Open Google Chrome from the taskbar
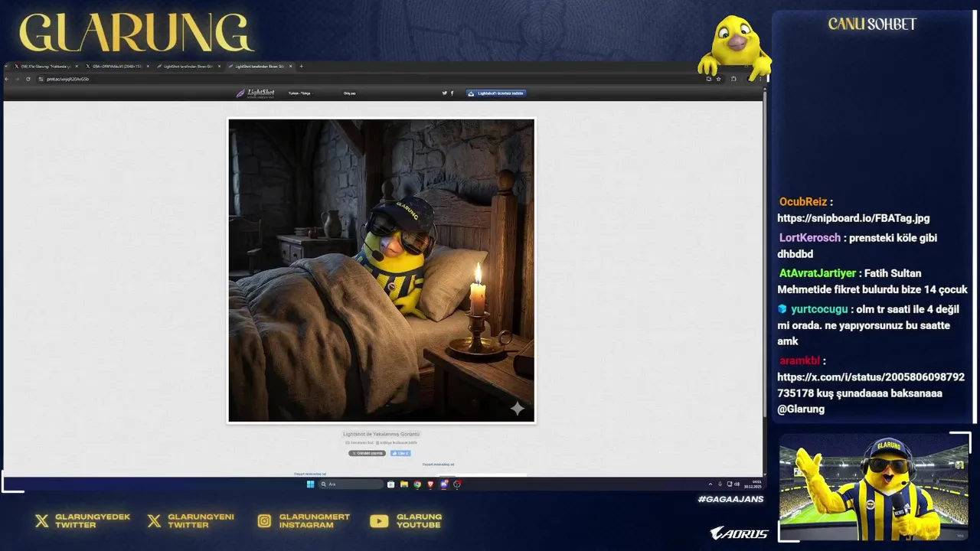The width and height of the screenshot is (980, 551). coord(417,484)
